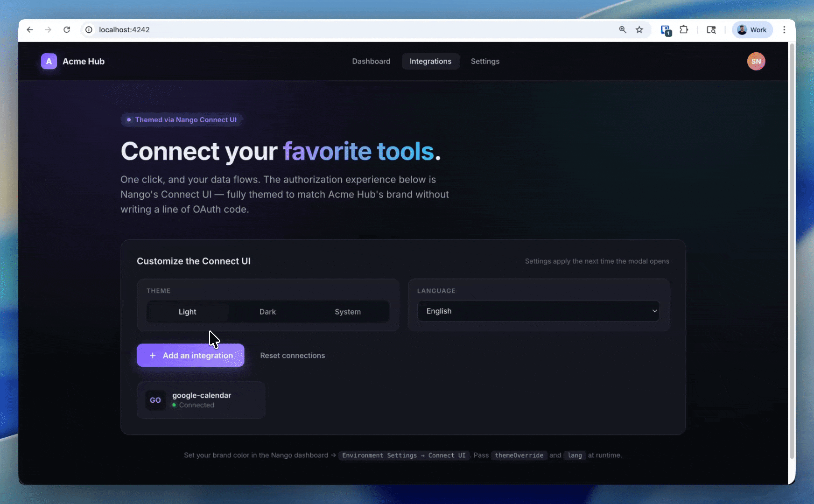This screenshot has height=504, width=814.
Task: Reload the page with the refresh icon
Action: pyautogui.click(x=67, y=30)
